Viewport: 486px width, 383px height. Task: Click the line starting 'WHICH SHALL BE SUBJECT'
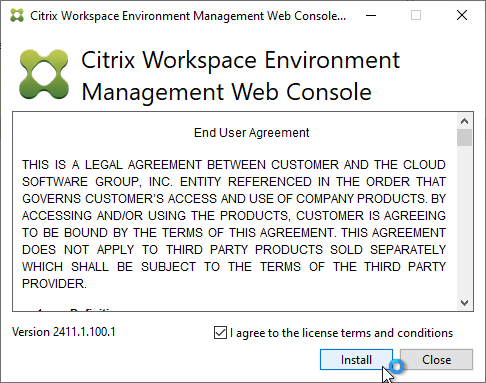coord(234,267)
